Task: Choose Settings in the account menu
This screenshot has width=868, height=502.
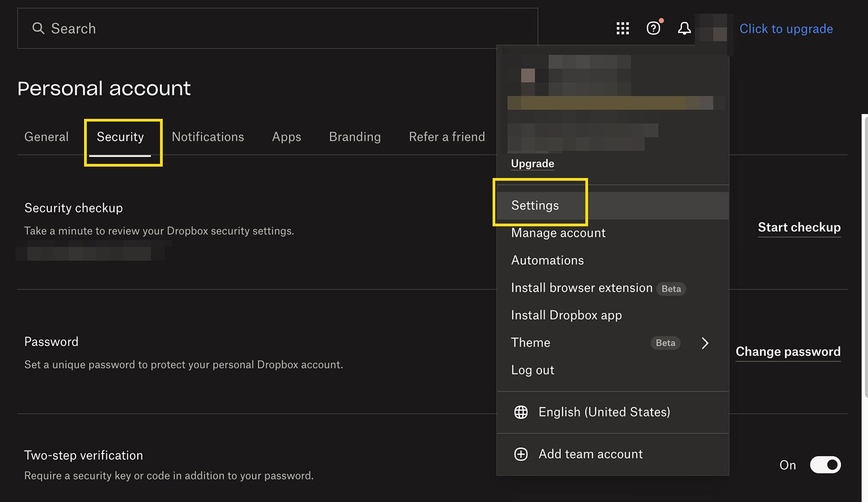Action: pos(612,205)
